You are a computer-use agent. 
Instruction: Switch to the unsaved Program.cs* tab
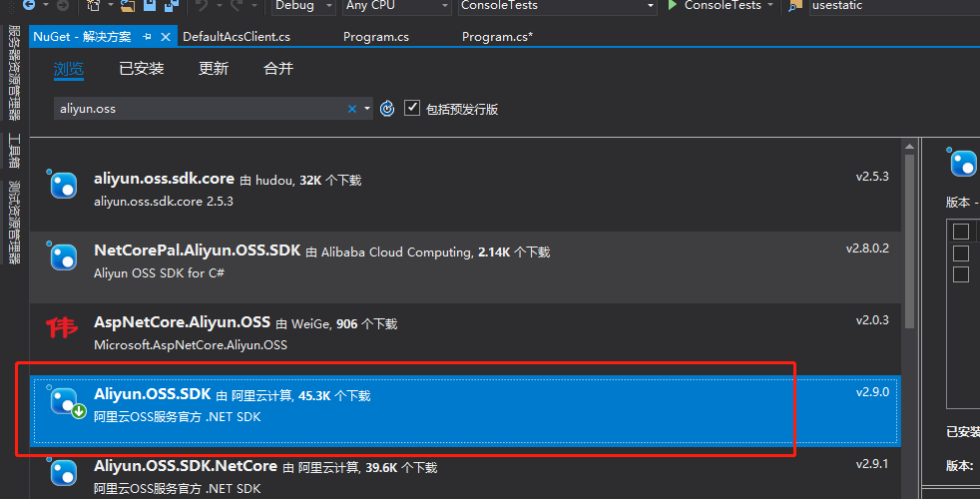498,37
